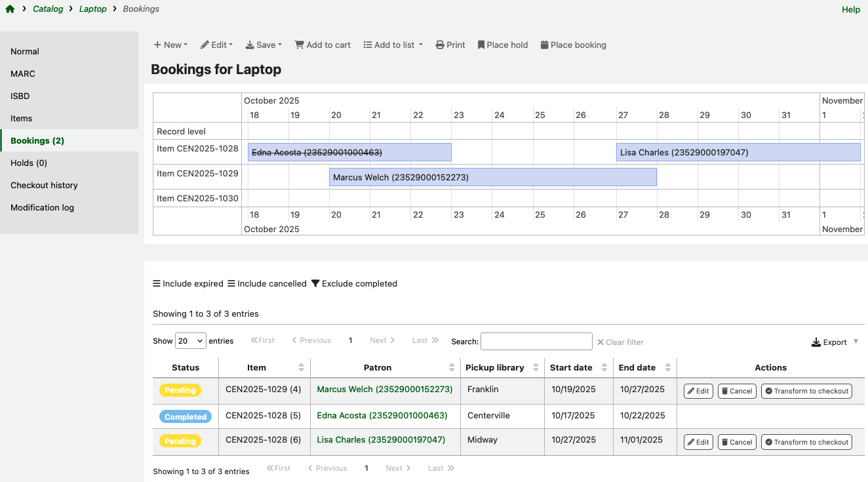Toggle the Include cancelled filter
Screen dimensions: 868x482
(267, 283)
